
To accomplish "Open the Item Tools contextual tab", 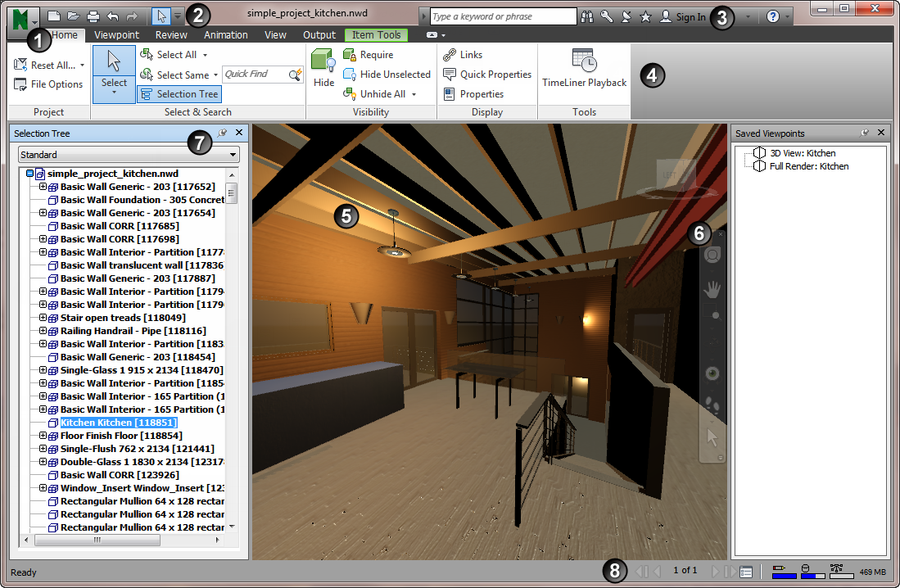I will tap(377, 35).
